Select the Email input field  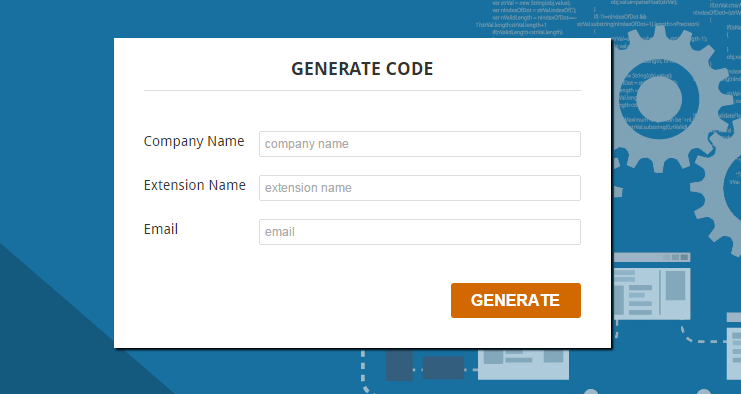click(x=420, y=232)
